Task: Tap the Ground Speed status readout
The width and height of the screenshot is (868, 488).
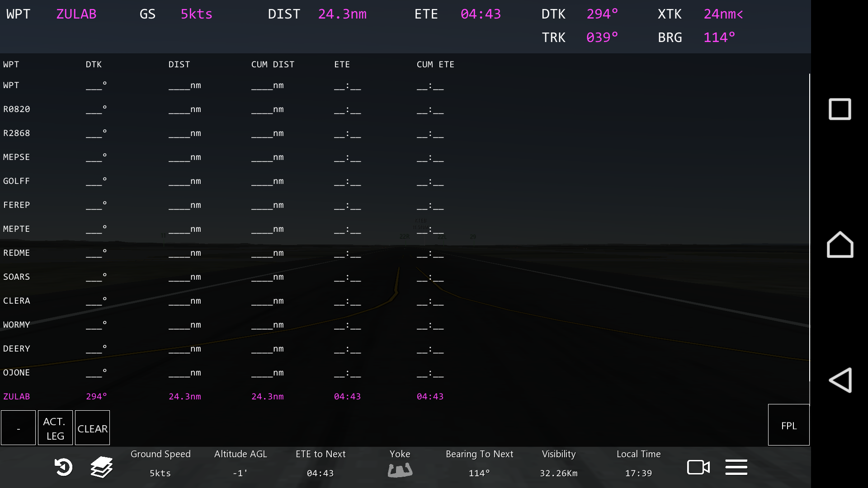Action: [160, 464]
